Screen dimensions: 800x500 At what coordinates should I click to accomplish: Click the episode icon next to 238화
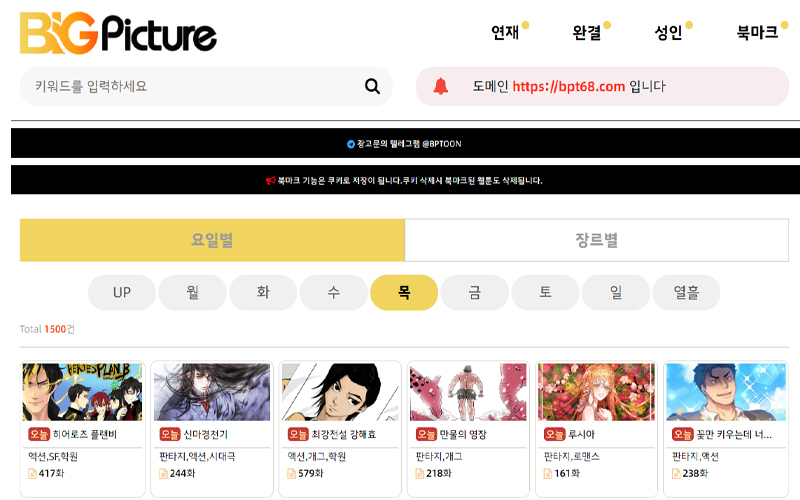pyautogui.click(x=676, y=473)
